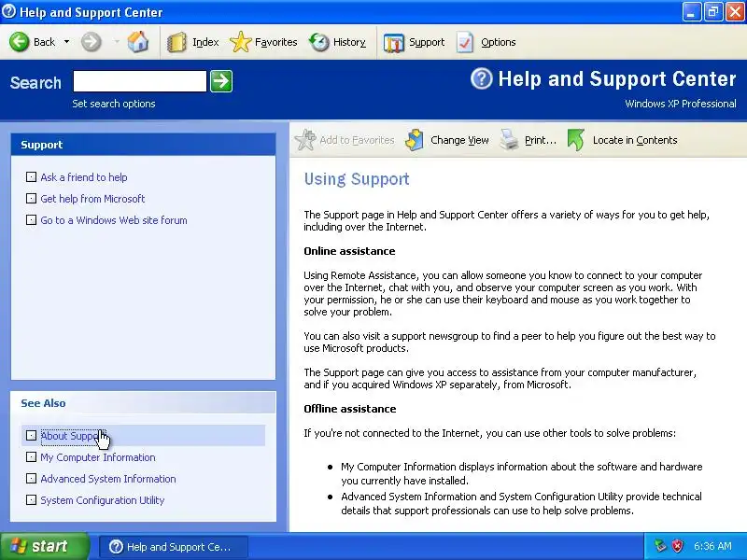Open Ask a friend to help
Viewport: 747px width, 560px height.
[x=84, y=177]
